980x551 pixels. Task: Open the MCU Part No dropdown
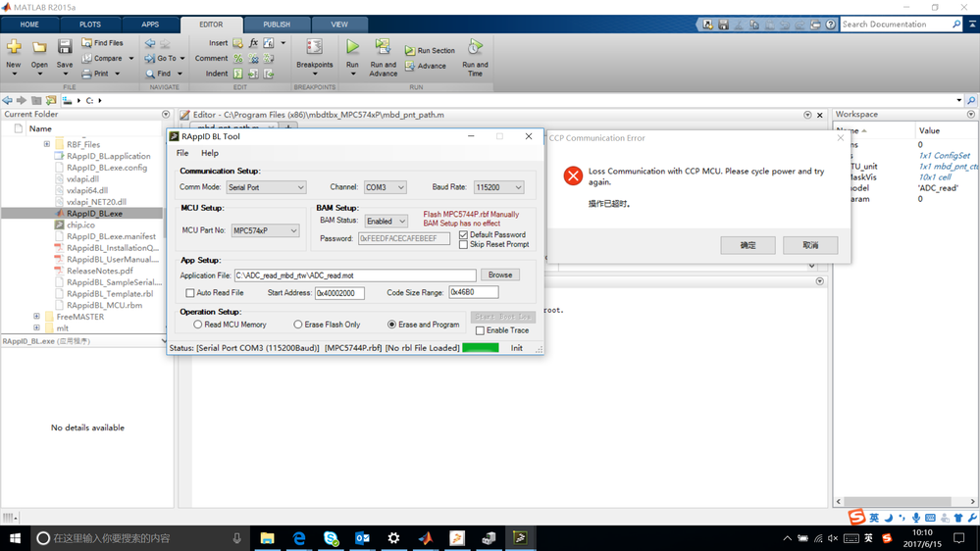click(x=265, y=230)
